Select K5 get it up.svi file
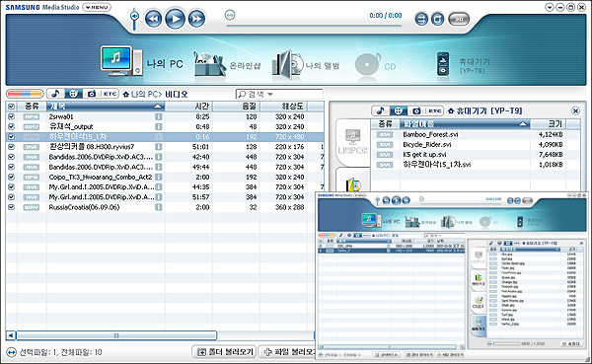Screen dimensions: 592x364 424,155
